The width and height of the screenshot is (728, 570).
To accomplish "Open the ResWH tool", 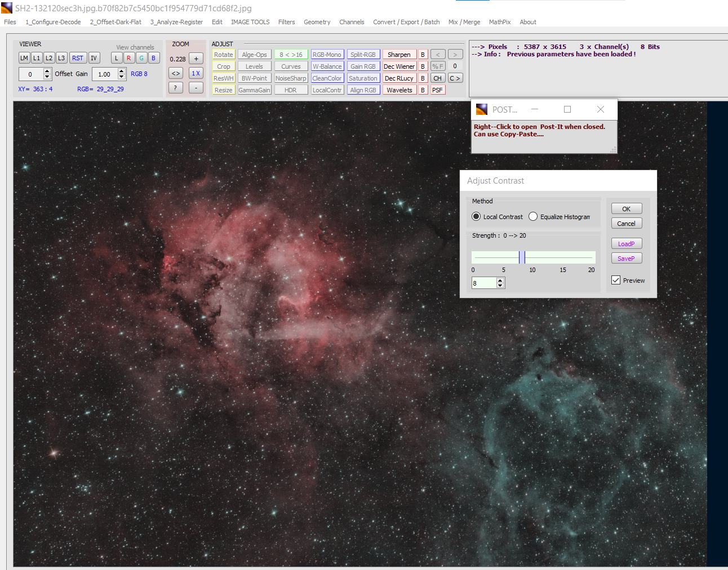I will [224, 78].
